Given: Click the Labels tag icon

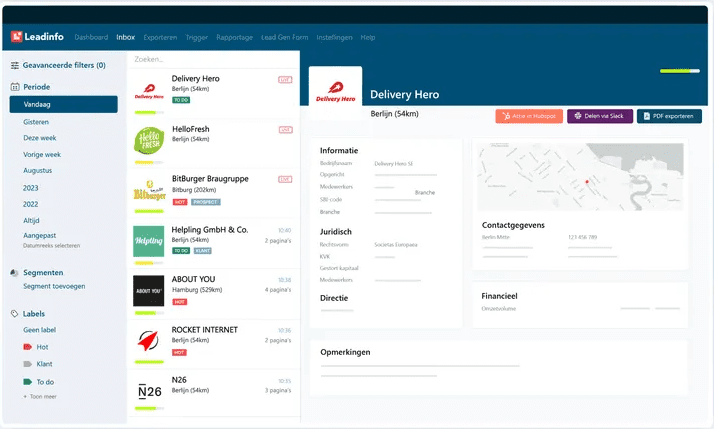Looking at the screenshot, I should click(15, 314).
